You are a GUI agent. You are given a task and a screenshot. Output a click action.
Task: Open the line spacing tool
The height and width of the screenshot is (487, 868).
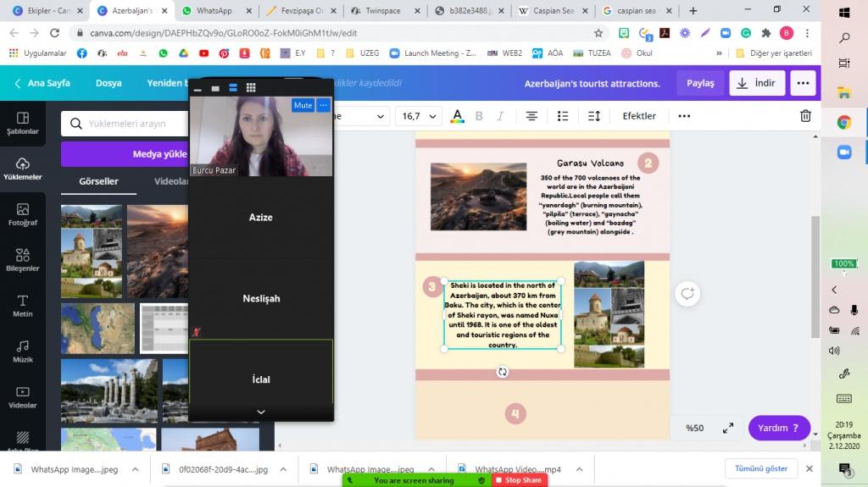(594, 116)
